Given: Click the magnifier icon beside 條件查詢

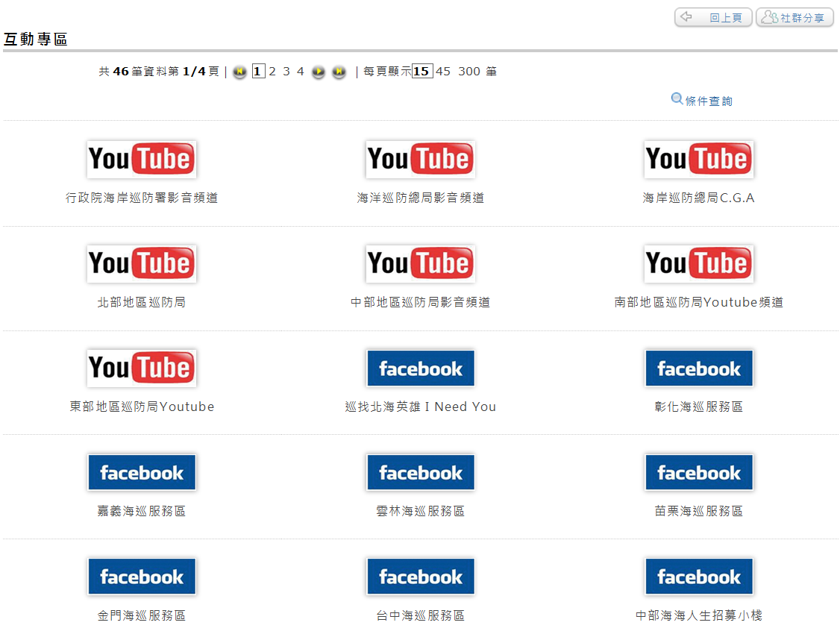Looking at the screenshot, I should [677, 99].
